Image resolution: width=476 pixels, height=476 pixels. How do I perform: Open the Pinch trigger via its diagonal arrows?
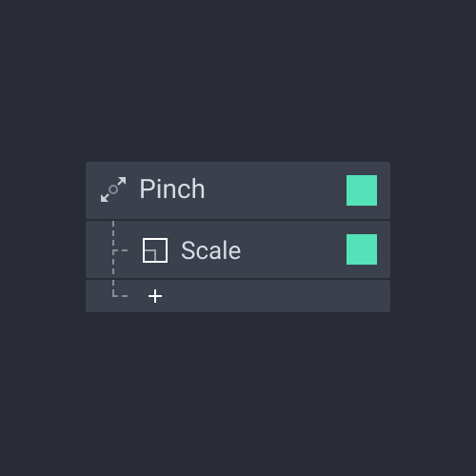113,189
